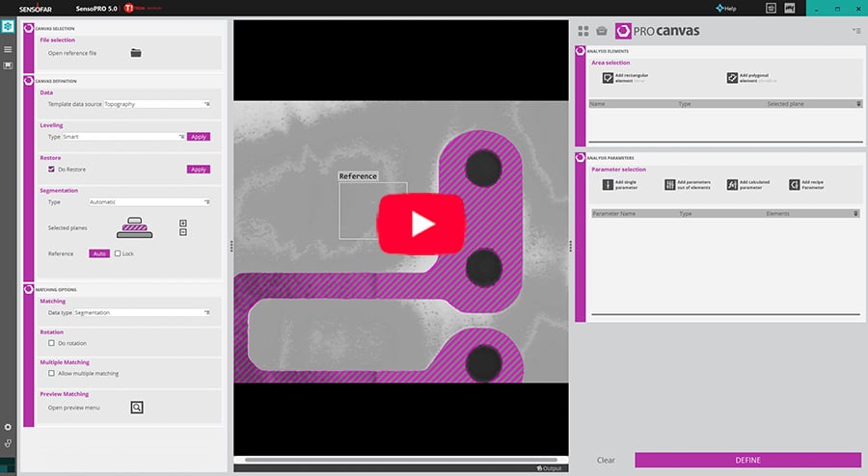Click the Name column header
Image resolution: width=868 pixels, height=476 pixels.
pyautogui.click(x=597, y=104)
